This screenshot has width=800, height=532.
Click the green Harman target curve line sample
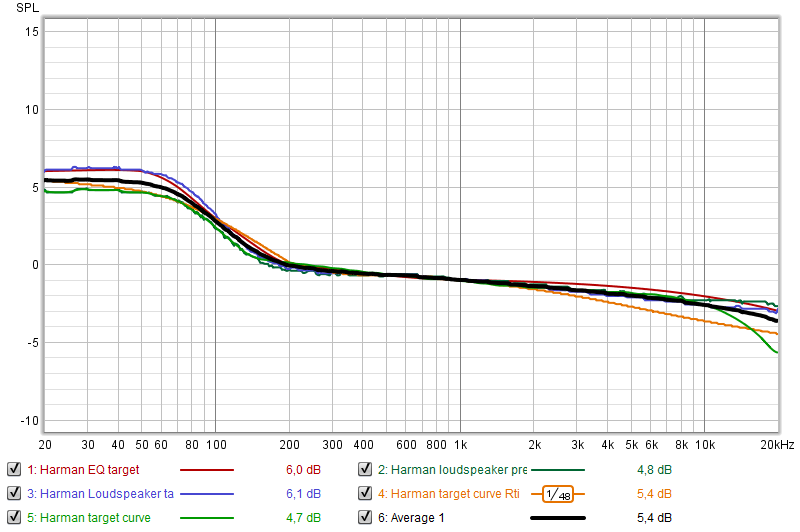(206, 518)
